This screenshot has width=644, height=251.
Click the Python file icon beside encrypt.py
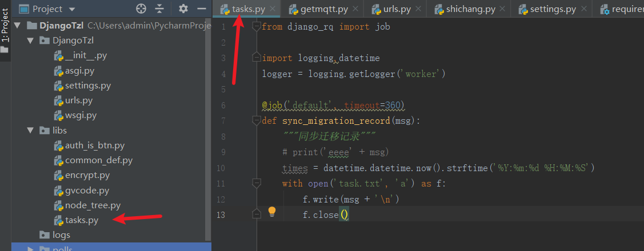pyautogui.click(x=59, y=175)
